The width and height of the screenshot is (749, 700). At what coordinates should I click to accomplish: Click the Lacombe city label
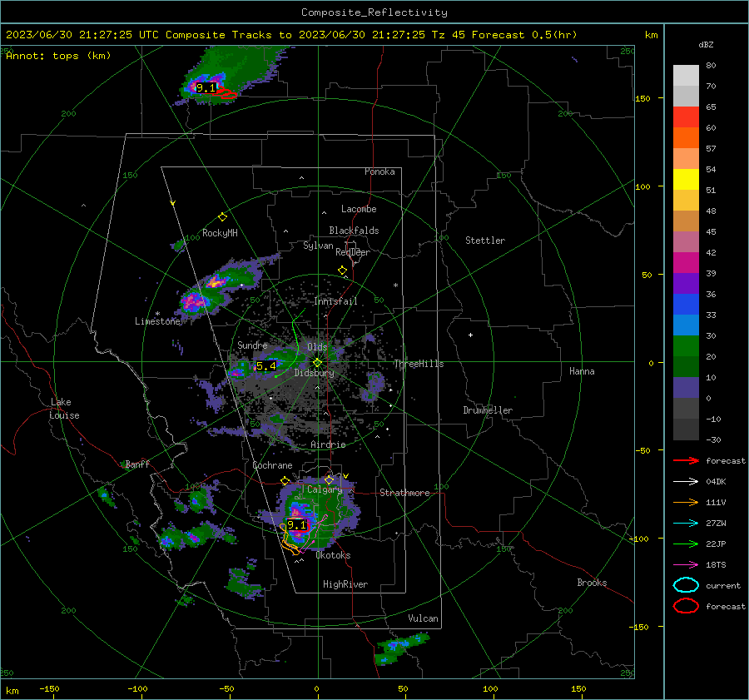click(359, 209)
